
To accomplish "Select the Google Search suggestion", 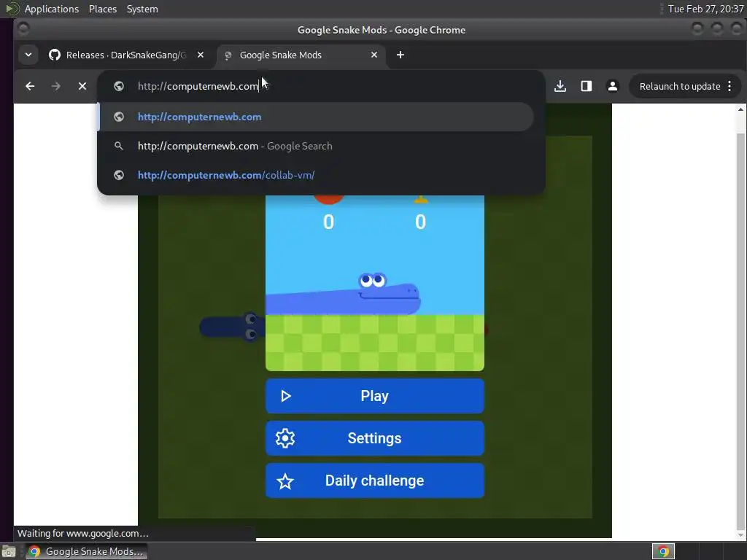I will (x=315, y=146).
